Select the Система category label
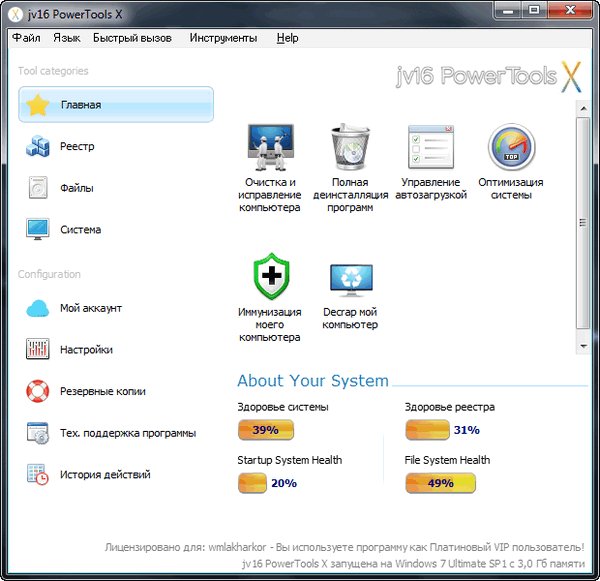The height and width of the screenshot is (581, 600). tap(80, 230)
